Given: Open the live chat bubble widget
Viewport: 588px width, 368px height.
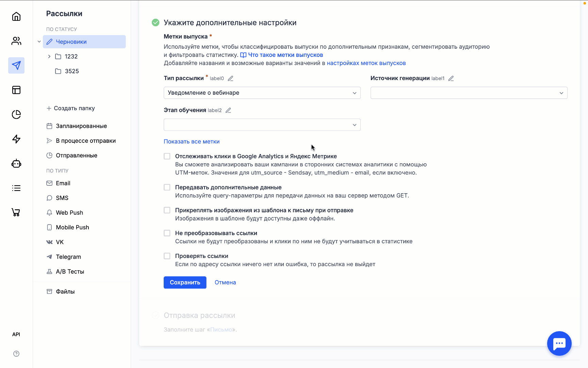Looking at the screenshot, I should pos(559,343).
